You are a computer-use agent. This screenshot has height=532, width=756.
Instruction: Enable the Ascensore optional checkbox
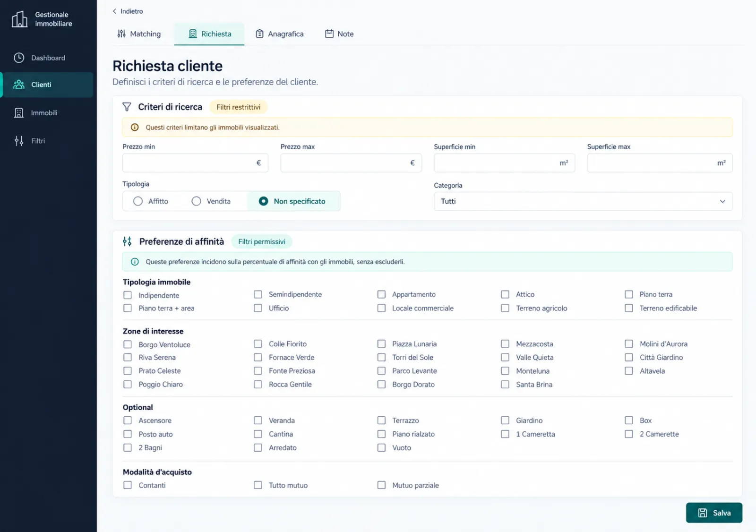pos(128,420)
